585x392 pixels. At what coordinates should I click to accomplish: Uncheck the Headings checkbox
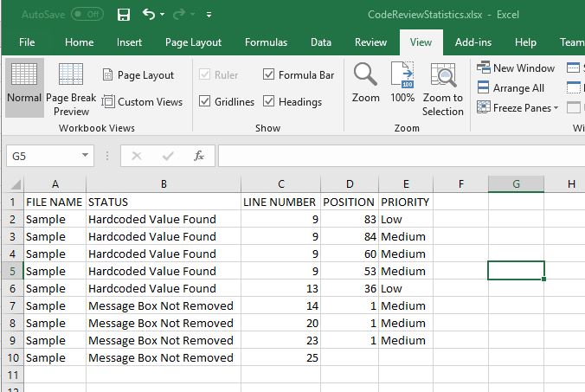[x=269, y=101]
